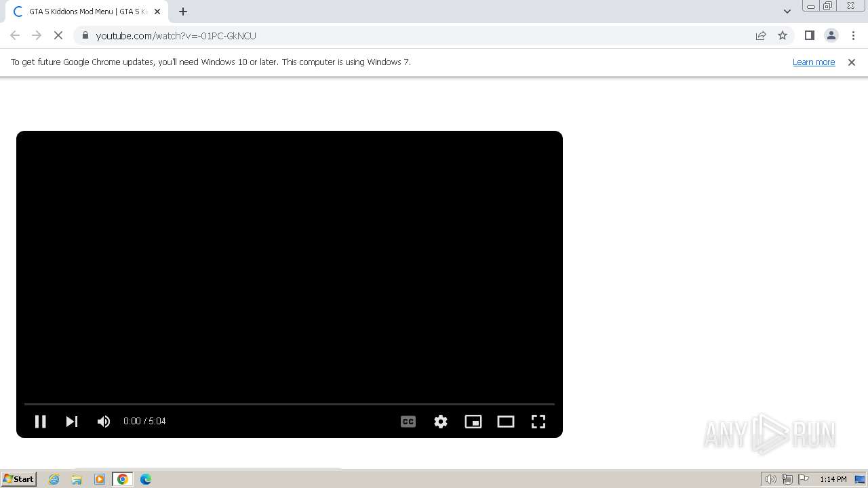View site information lock icon
The image size is (868, 488).
(x=85, y=35)
